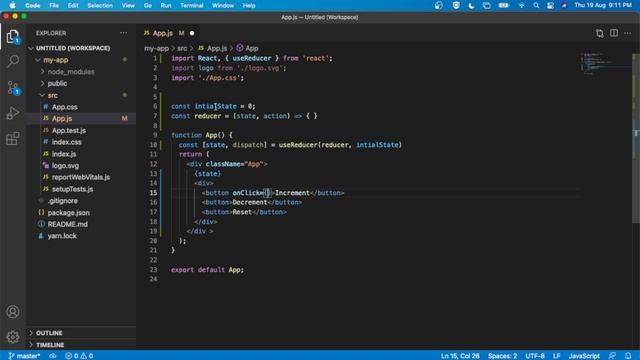
Task: Open Explorer views and more actions menu
Action: [x=123, y=33]
